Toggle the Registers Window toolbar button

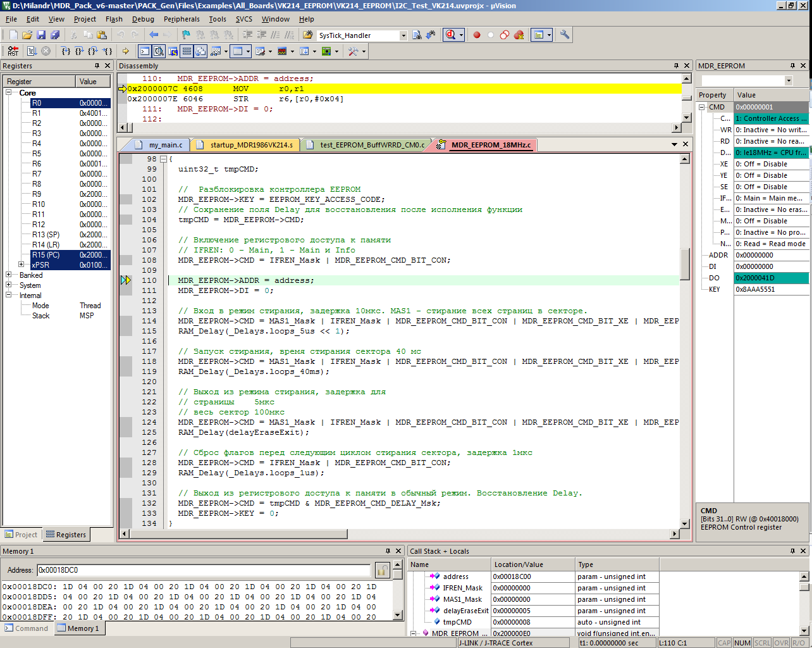(187, 51)
